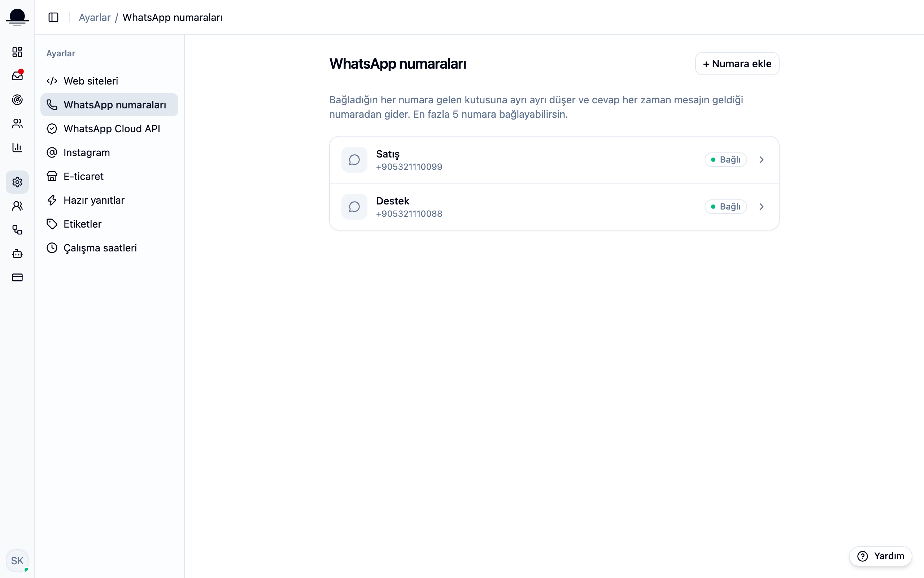
Task: Open the contacts people icon below the radar icon
Action: (17, 124)
